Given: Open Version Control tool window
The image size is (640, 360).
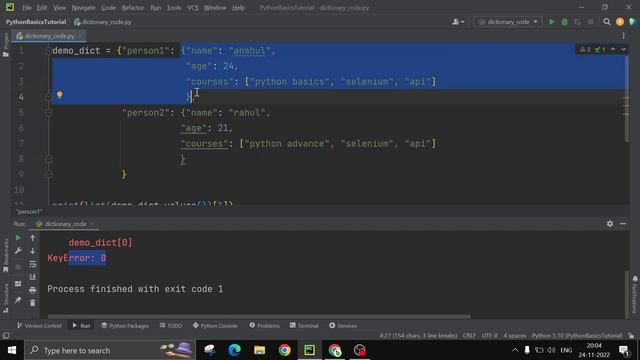Looking at the screenshot, I should (39, 325).
